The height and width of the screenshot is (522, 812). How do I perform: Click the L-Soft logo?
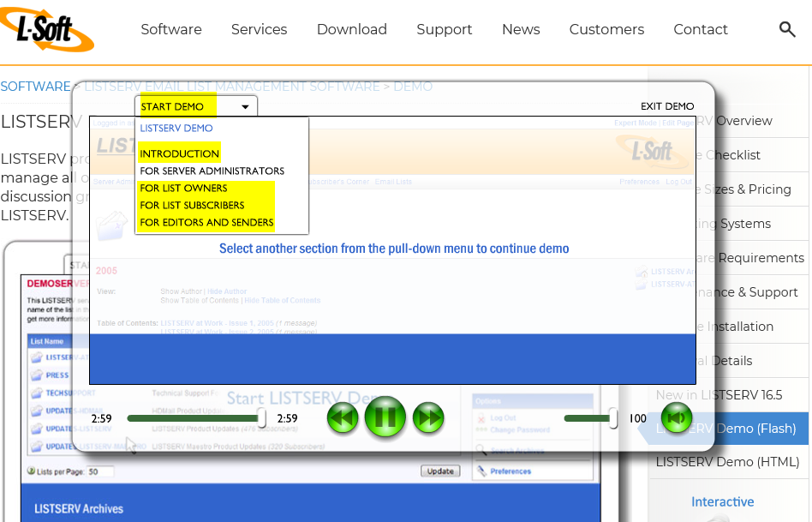46,29
